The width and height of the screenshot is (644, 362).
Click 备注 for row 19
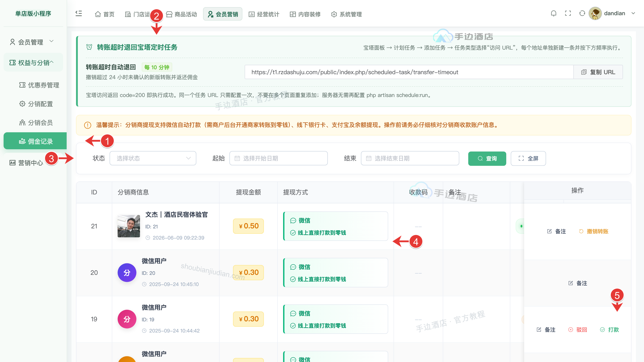pos(546,330)
